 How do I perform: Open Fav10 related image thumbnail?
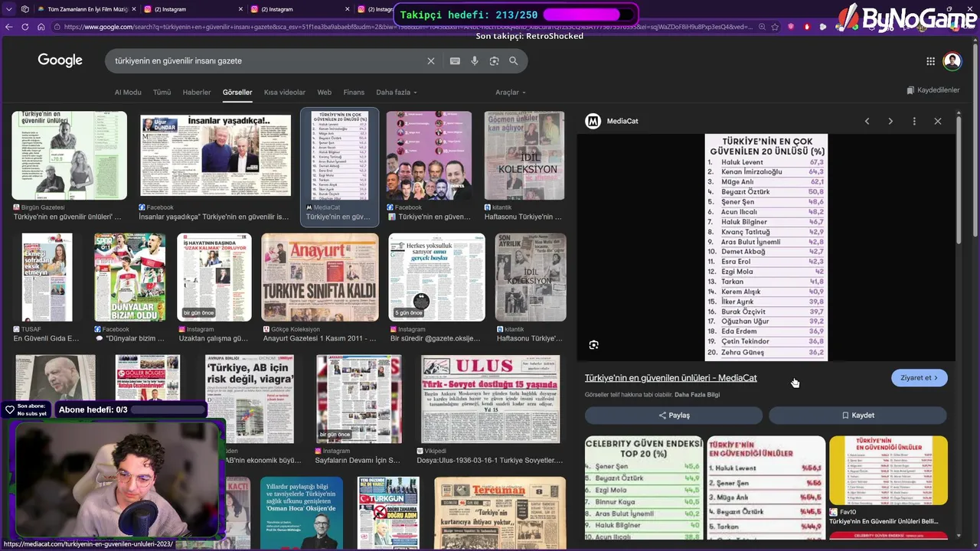coord(888,471)
